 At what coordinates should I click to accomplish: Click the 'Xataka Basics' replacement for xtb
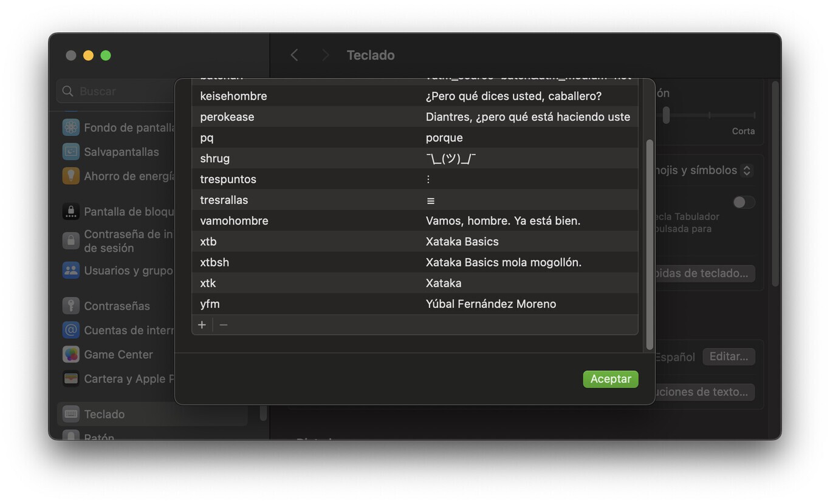pos(462,241)
